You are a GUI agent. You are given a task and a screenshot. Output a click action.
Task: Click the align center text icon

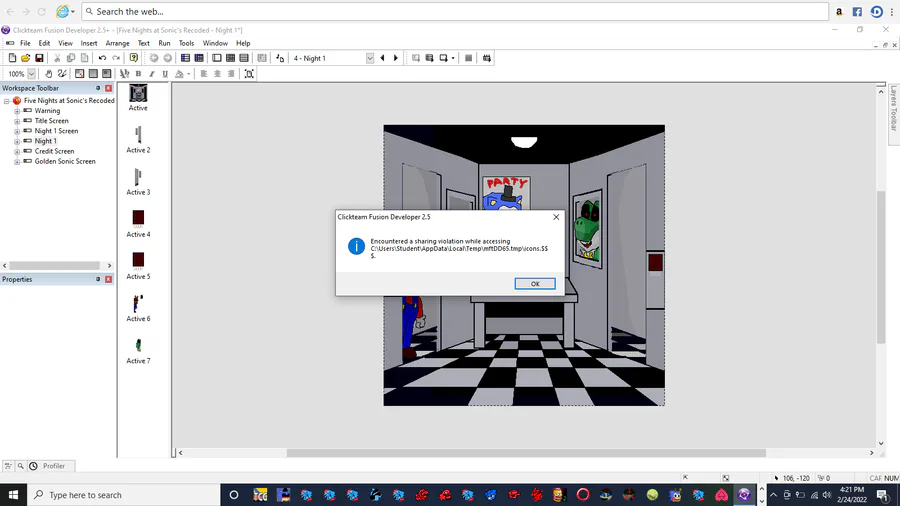point(218,73)
